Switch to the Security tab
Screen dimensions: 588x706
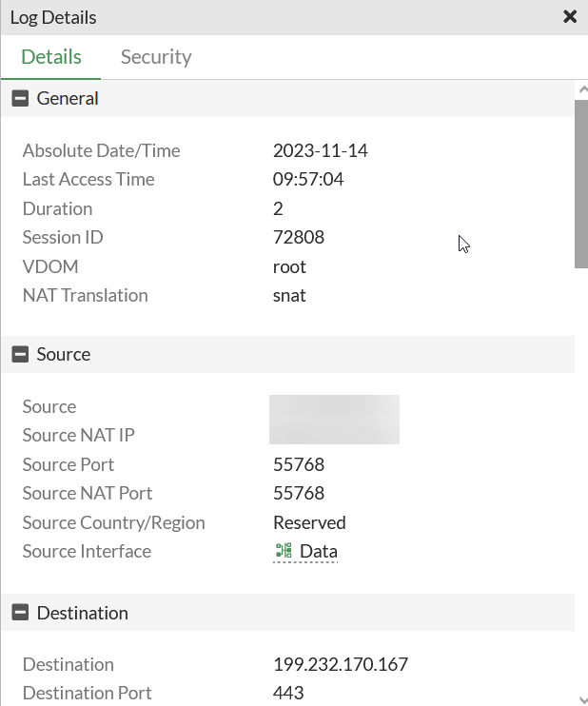(156, 57)
